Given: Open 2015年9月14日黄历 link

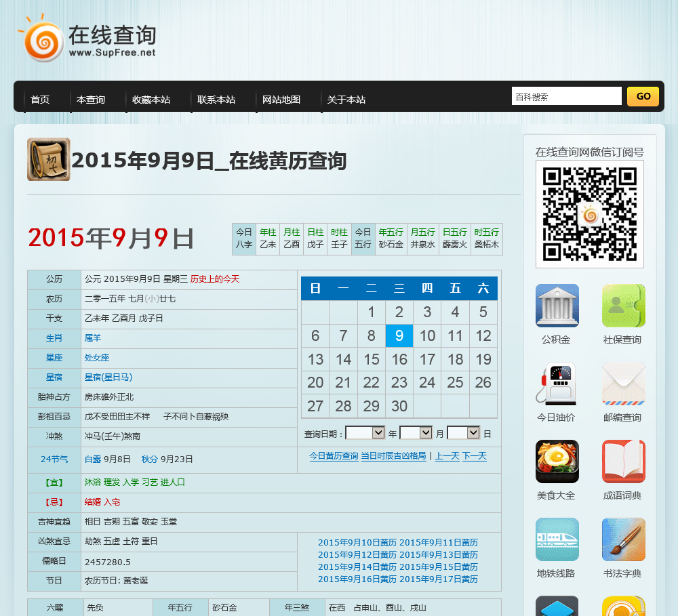Looking at the screenshot, I should click(x=357, y=567).
